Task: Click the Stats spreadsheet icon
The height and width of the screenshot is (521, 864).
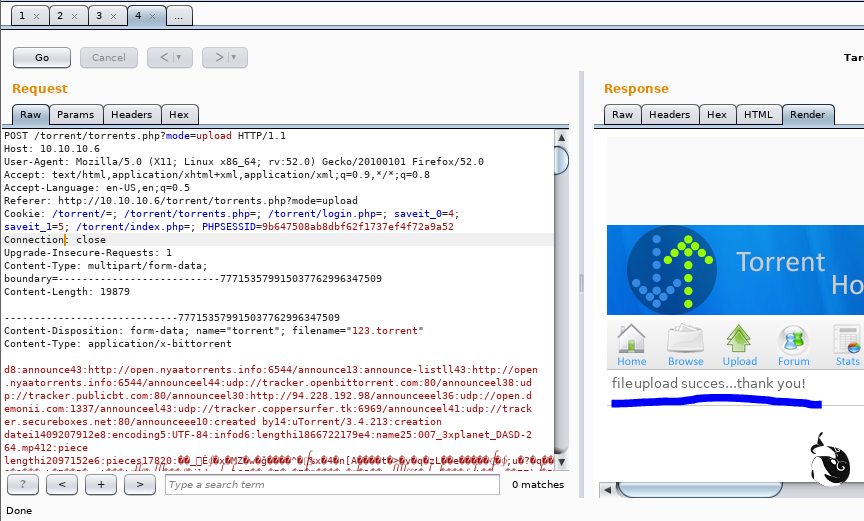Action: pyautogui.click(x=848, y=340)
